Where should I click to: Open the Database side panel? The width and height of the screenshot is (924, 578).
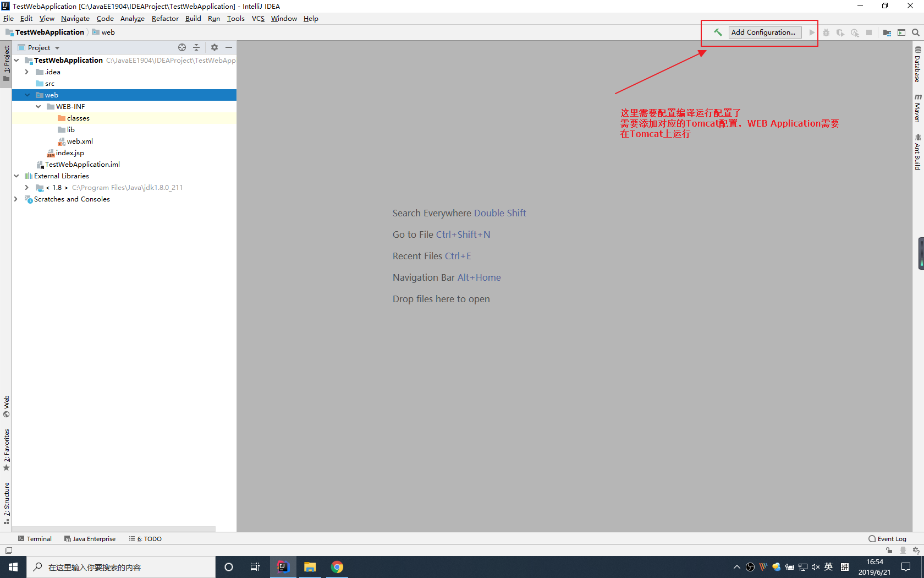pos(917,64)
